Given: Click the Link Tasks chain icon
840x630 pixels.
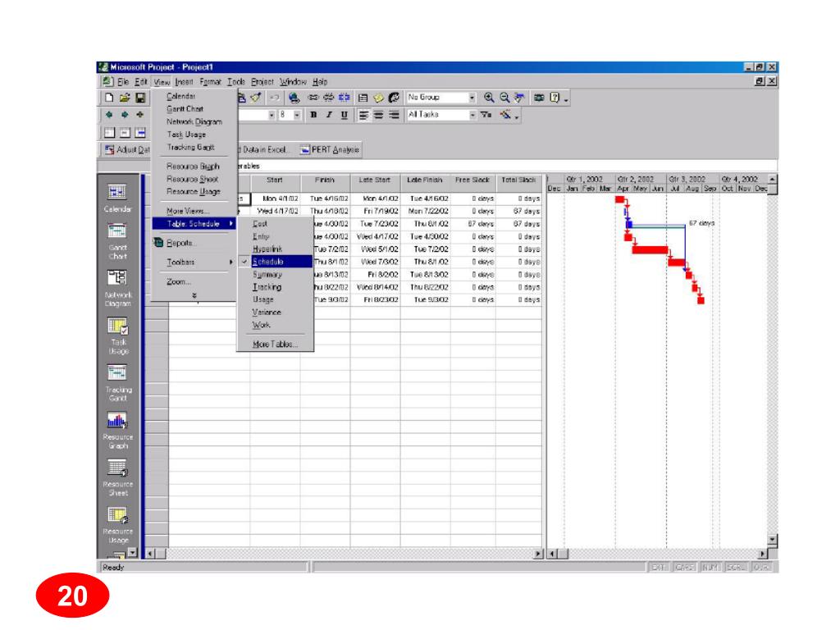Looking at the screenshot, I should (x=313, y=98).
